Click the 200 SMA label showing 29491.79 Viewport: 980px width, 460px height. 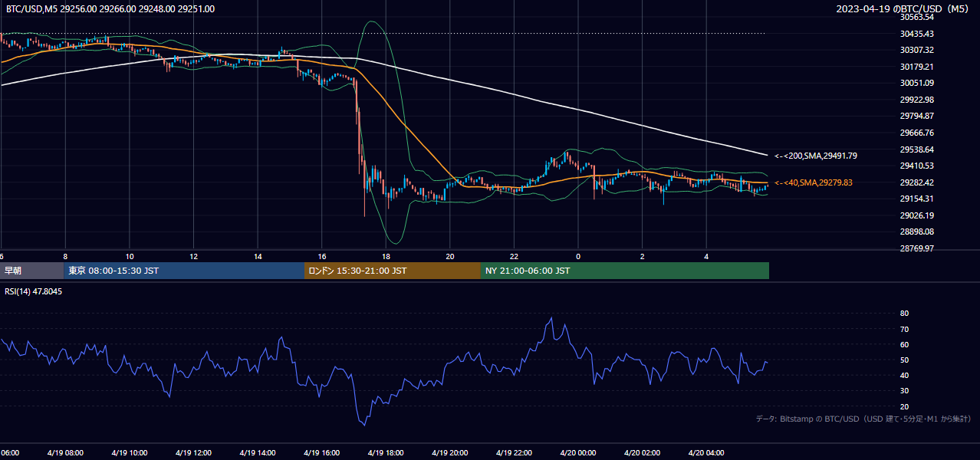(x=816, y=156)
